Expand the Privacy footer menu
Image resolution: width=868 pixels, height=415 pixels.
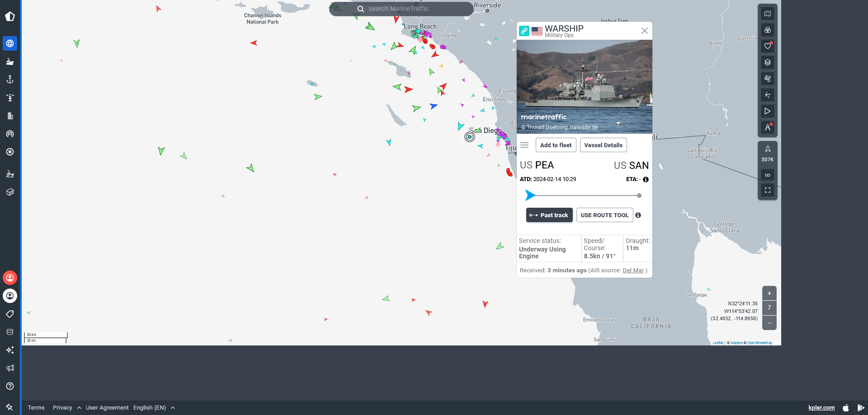[x=67, y=407]
